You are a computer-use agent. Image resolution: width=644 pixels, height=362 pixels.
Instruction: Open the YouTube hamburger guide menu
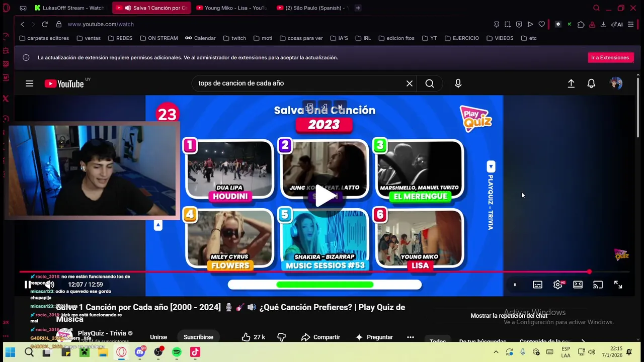point(29,83)
